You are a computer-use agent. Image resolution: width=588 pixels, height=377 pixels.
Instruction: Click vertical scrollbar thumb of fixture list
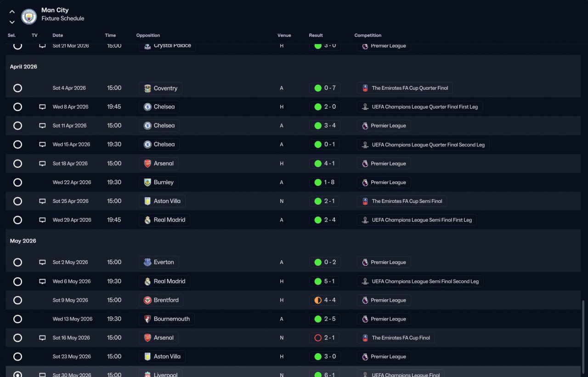click(584, 338)
